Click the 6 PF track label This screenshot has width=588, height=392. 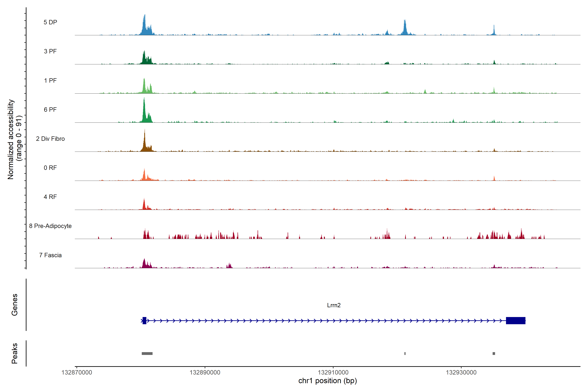click(50, 109)
